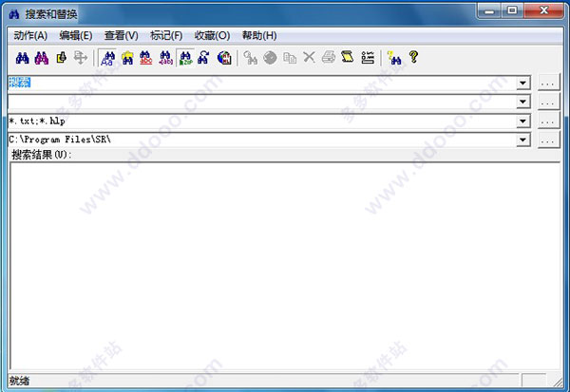This screenshot has width=570, height=392.
Task: Click the binoculars app icon in title bar
Action: click(x=14, y=14)
